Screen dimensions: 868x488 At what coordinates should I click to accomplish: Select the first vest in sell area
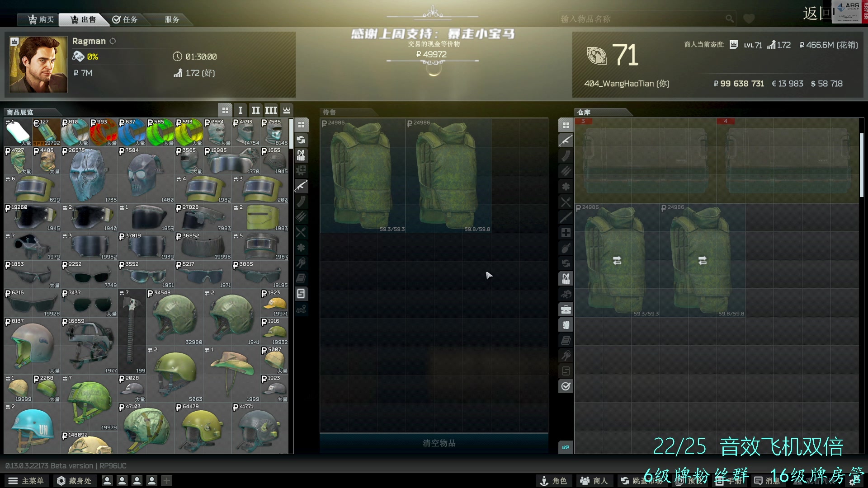point(363,176)
